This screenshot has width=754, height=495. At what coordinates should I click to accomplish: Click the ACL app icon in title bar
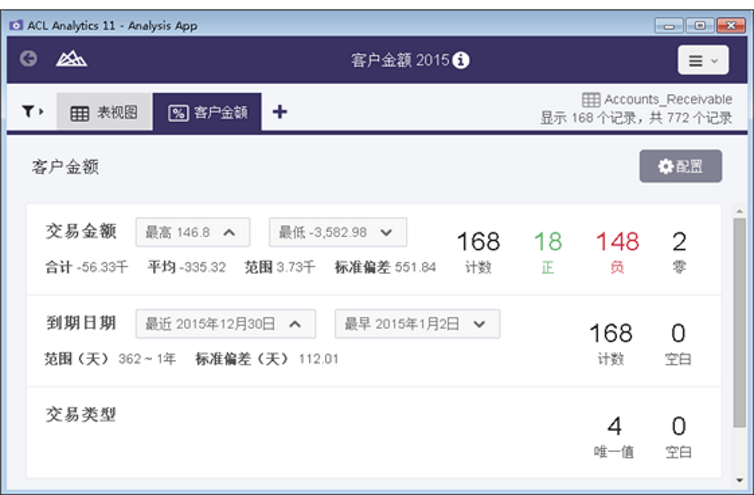pyautogui.click(x=15, y=24)
